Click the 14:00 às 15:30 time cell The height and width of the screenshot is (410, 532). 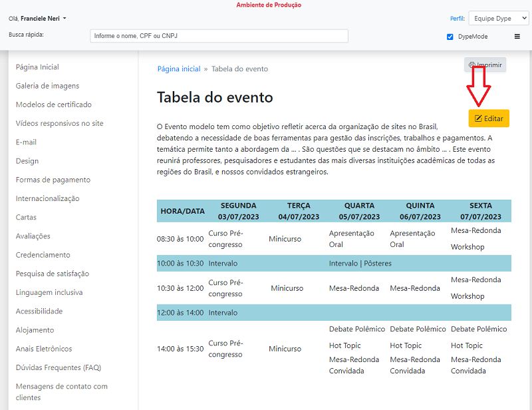tap(180, 349)
